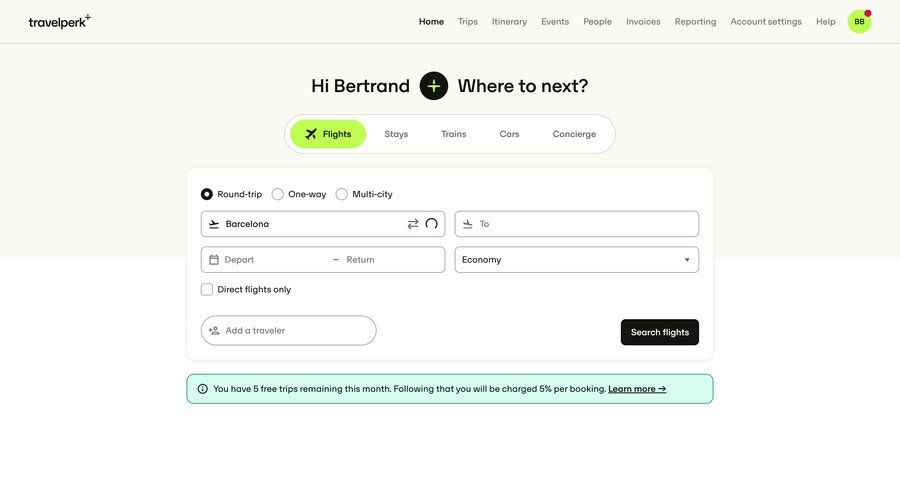Open the Economy cabin class dropdown
Viewport: 900px width, 484px height.
576,260
